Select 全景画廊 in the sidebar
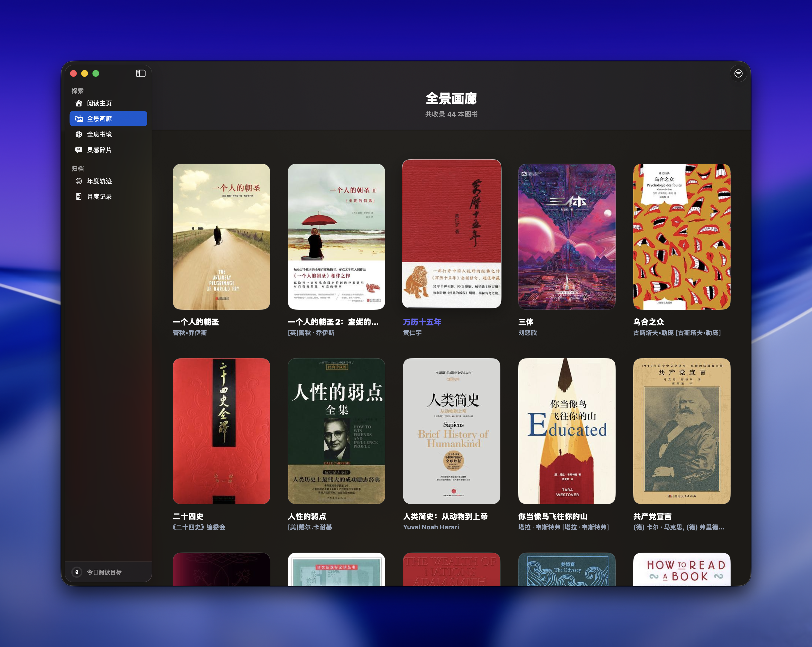 coord(108,119)
